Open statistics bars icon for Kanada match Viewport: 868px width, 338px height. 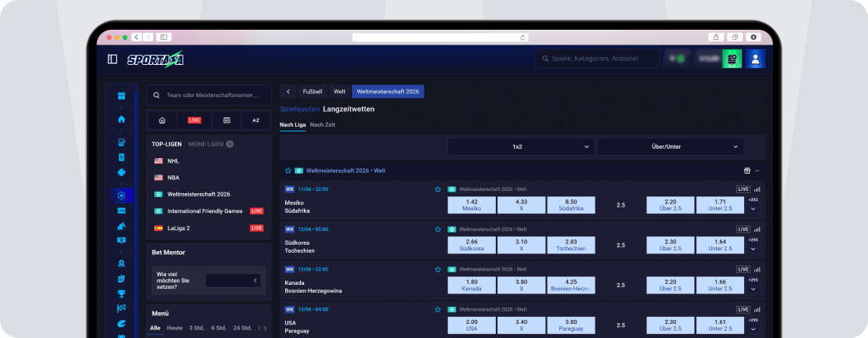[757, 269]
